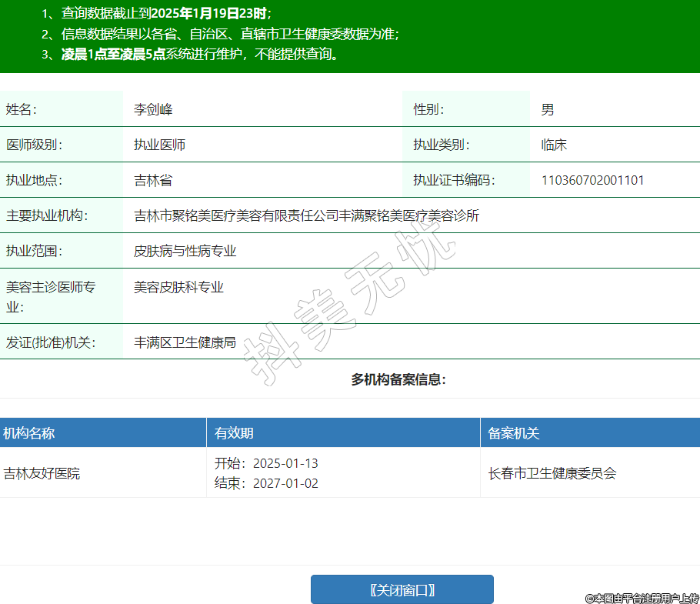The width and height of the screenshot is (700, 604).
Task: Click the 有效期 column header
Action: [x=234, y=433]
